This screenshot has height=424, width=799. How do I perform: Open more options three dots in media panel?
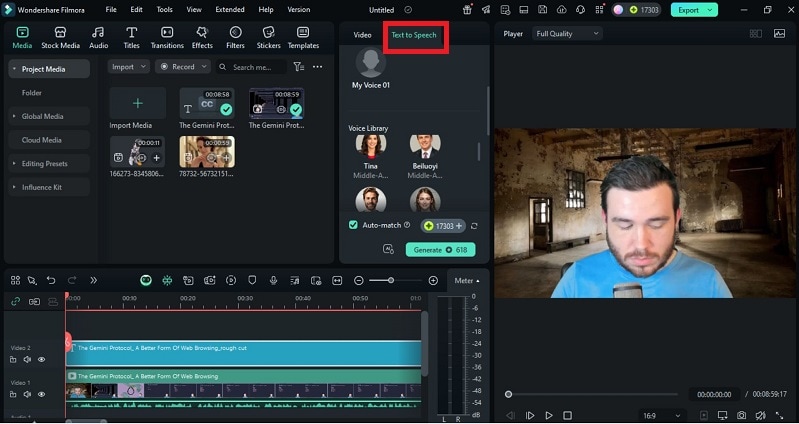pos(317,67)
